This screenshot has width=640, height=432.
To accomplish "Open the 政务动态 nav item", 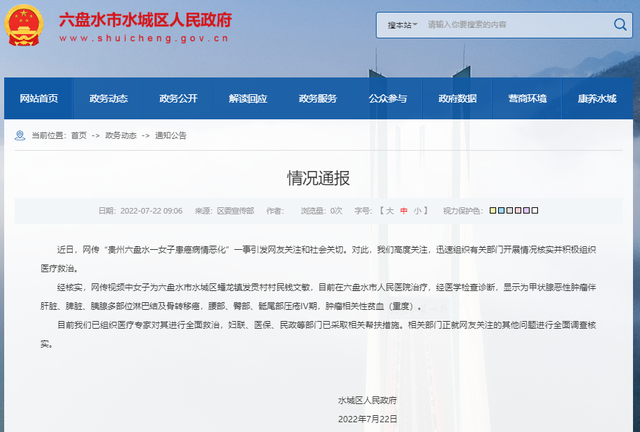I will [x=109, y=98].
